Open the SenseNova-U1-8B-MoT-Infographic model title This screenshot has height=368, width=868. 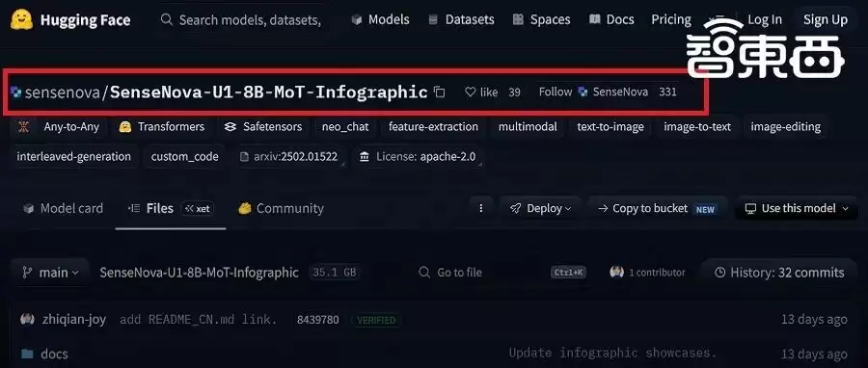(269, 92)
